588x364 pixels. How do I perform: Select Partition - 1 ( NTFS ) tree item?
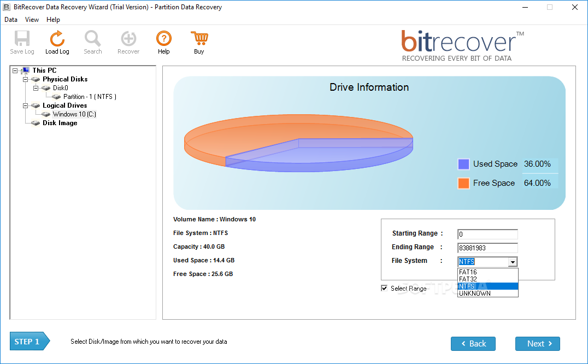tap(90, 97)
